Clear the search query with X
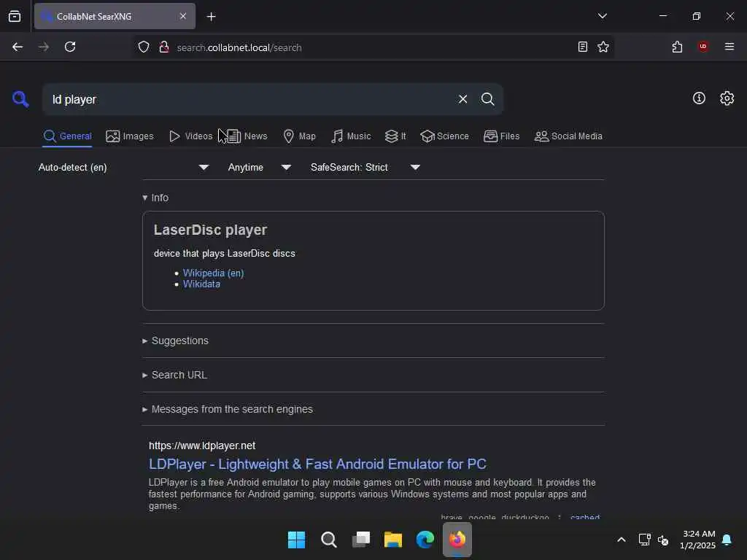 point(462,99)
